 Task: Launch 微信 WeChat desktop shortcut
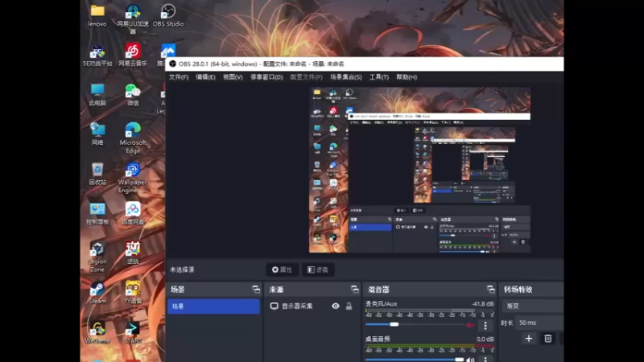[133, 95]
